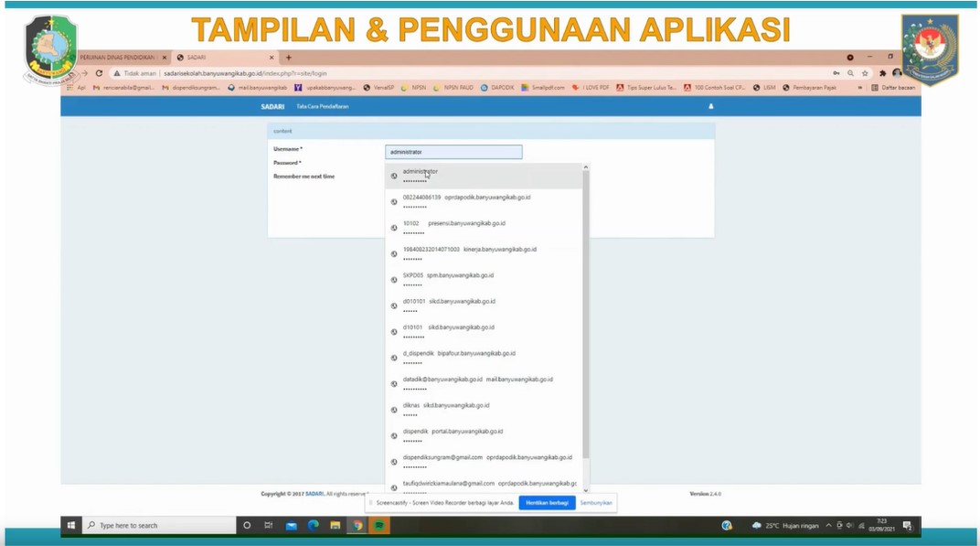The image size is (980, 546).
Task: Open Microsoft Edge from the taskbar
Action: pyautogui.click(x=313, y=526)
